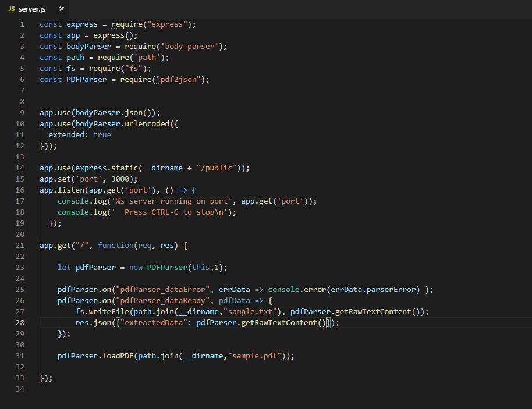Click the closing '});' on line 33

pyautogui.click(x=46, y=378)
